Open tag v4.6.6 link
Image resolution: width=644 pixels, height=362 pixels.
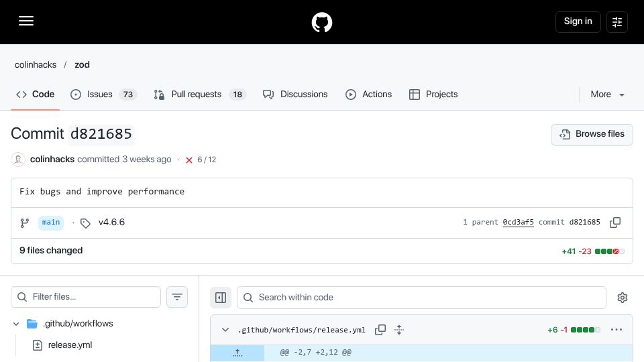click(112, 223)
